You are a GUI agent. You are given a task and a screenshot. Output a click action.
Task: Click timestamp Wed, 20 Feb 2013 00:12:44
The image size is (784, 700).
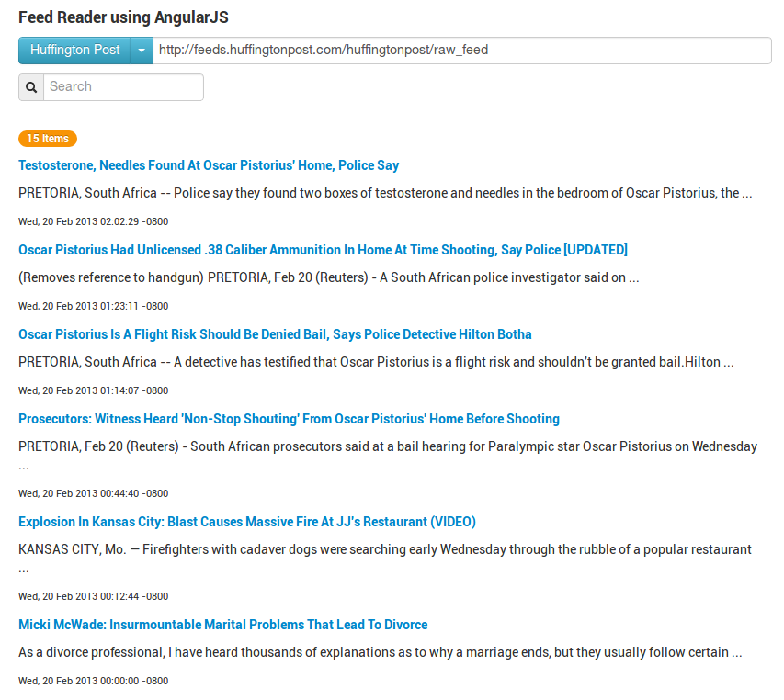pos(94,596)
